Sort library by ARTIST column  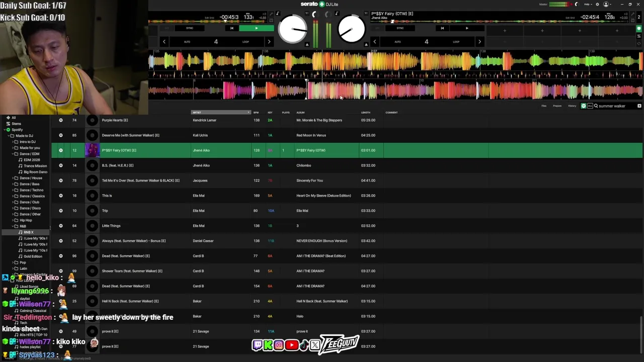click(x=220, y=113)
